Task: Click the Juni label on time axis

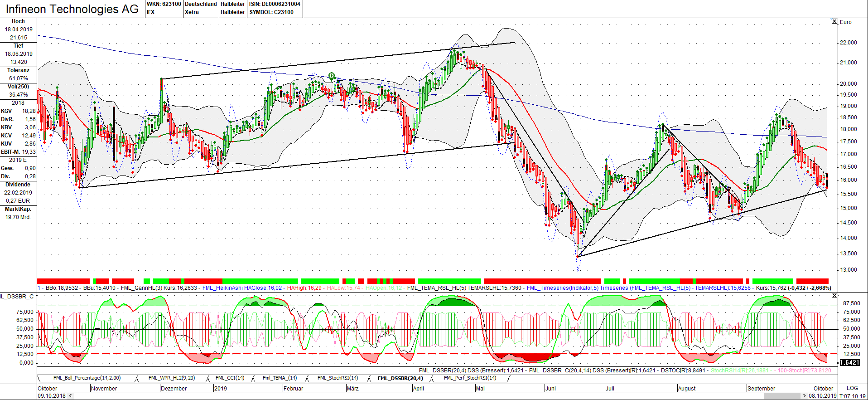Action: (x=550, y=388)
